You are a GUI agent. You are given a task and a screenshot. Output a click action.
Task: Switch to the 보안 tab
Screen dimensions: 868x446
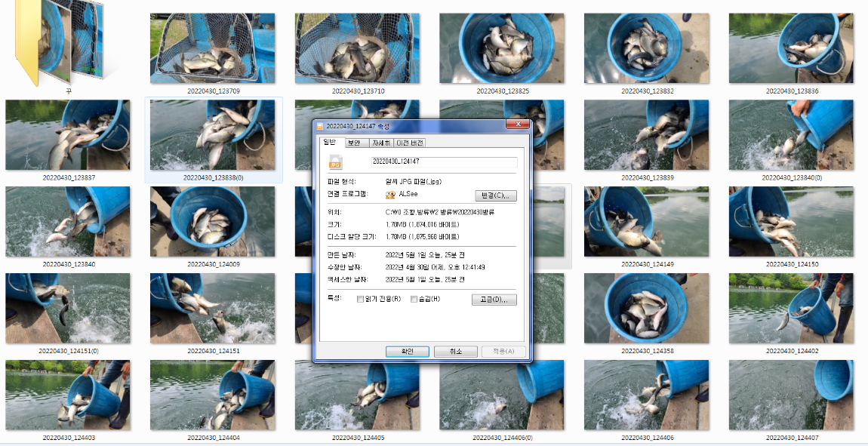coord(354,143)
